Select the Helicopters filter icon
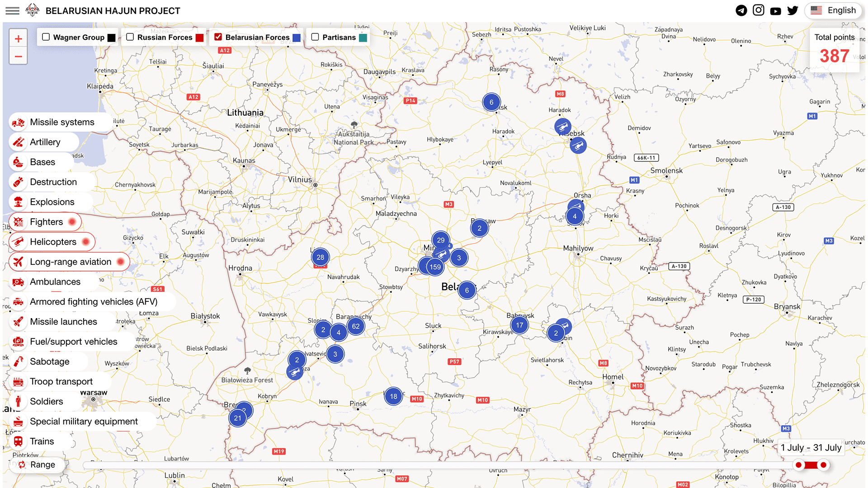The image size is (868, 488). pos(18,242)
